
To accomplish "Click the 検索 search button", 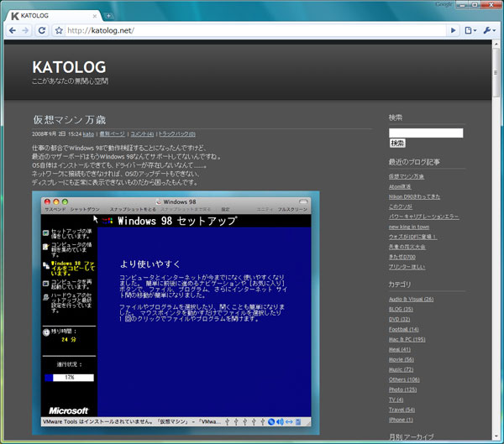I will [x=397, y=144].
